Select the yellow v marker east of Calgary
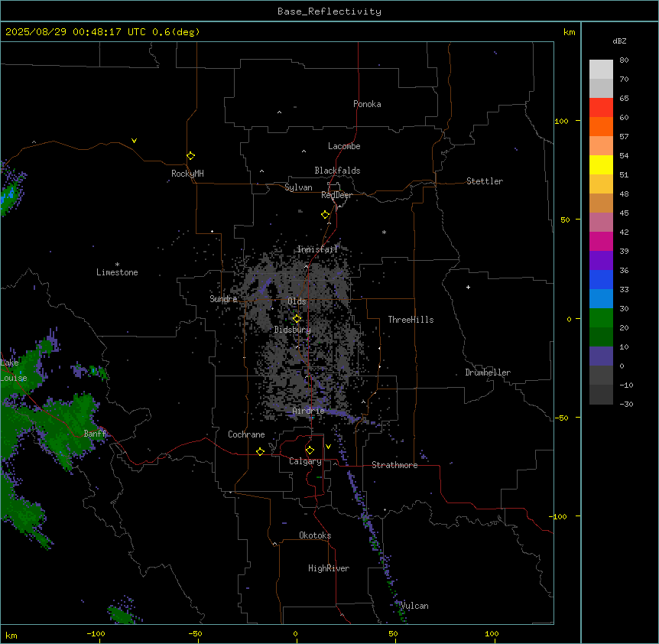Screen dimensions: 659x644 (x=328, y=447)
